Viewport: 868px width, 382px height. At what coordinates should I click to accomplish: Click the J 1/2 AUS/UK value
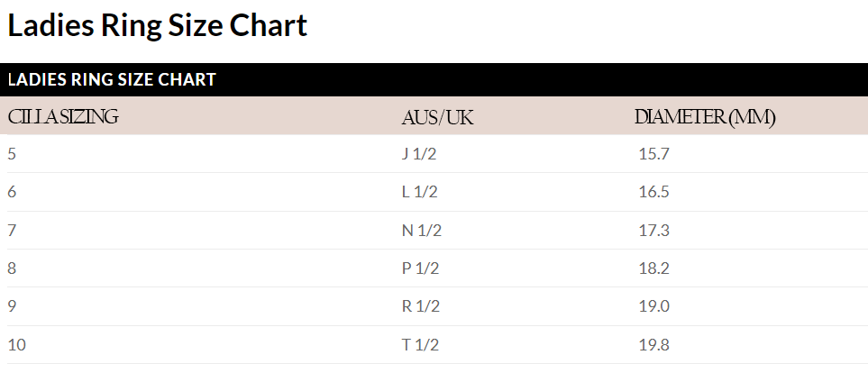419,154
